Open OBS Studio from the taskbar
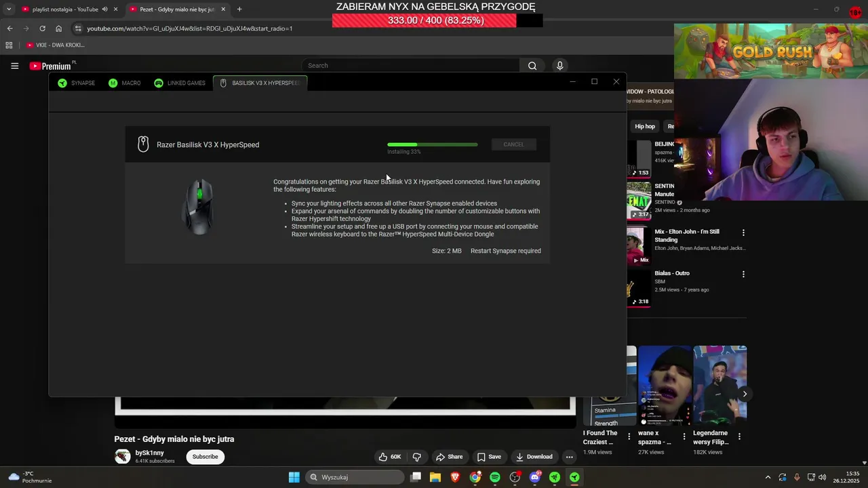This screenshot has height=488, width=868. tap(515, 477)
